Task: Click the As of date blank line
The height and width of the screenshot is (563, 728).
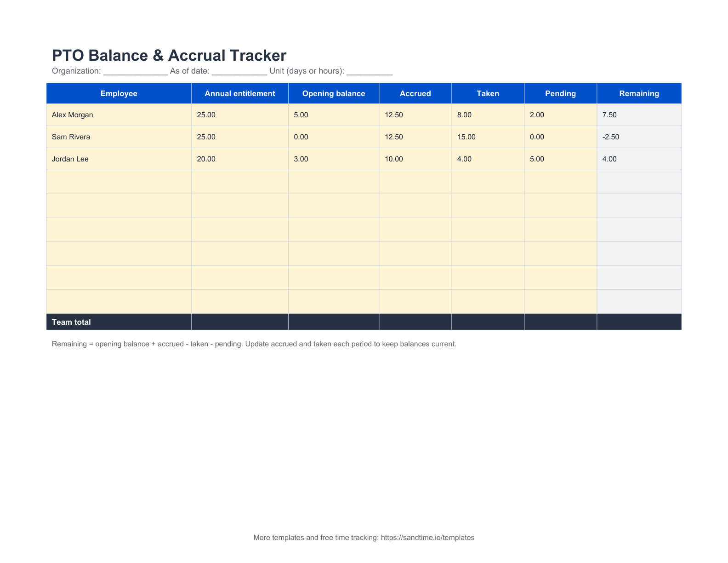Action: pos(239,72)
